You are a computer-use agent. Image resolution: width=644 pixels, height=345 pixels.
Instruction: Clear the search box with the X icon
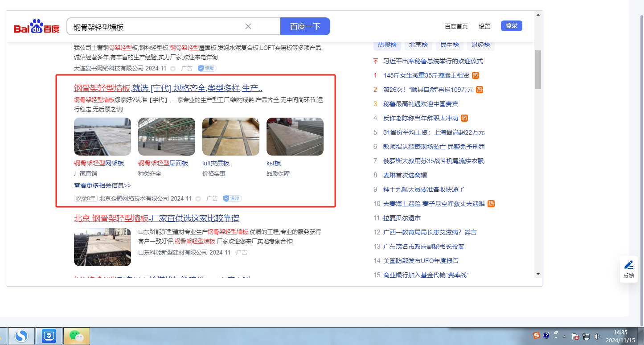pyautogui.click(x=248, y=26)
